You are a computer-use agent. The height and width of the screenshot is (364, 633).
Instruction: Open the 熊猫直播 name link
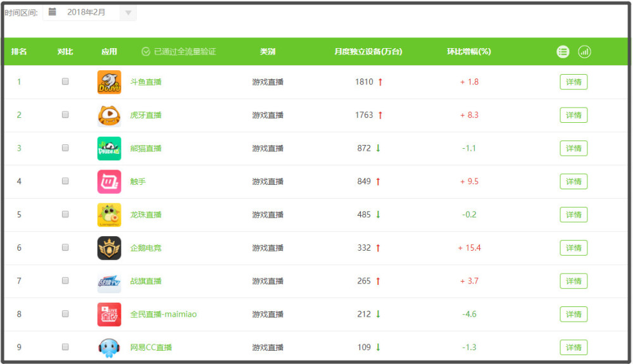pyautogui.click(x=146, y=148)
